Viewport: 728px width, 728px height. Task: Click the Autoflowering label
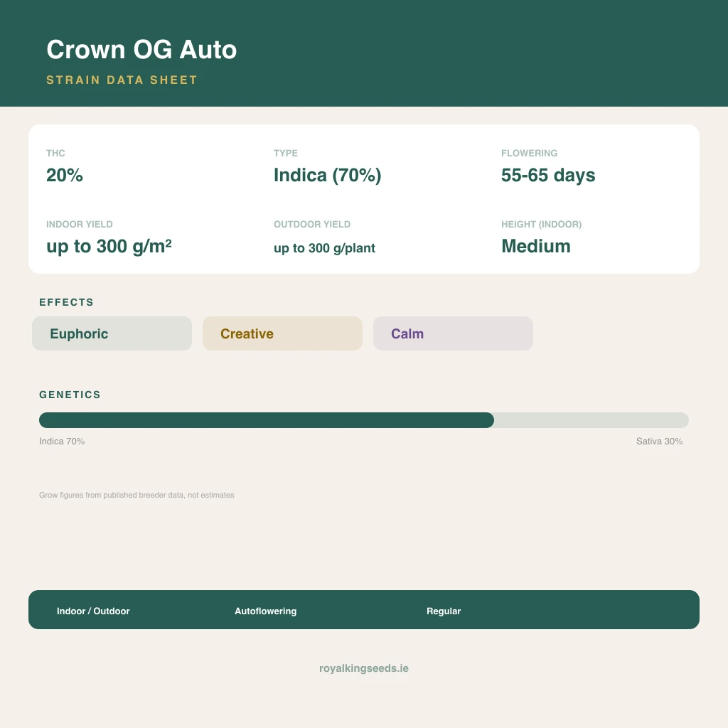[266, 611]
